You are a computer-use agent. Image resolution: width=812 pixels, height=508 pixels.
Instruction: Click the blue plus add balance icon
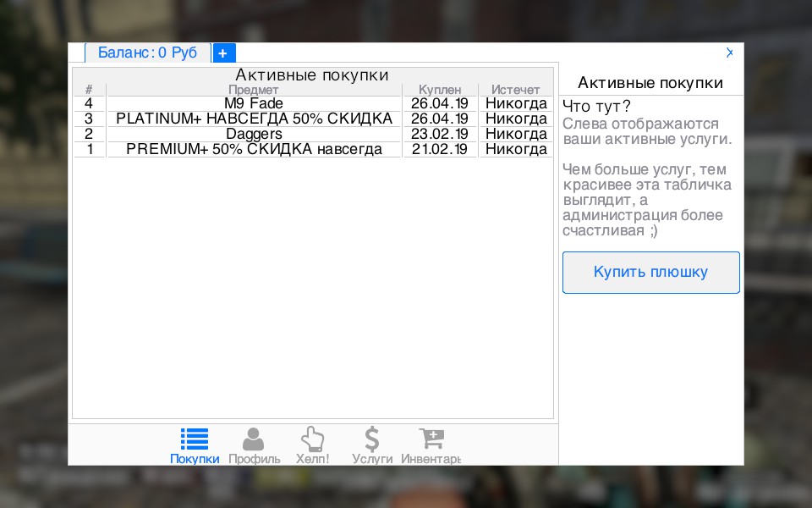(223, 52)
